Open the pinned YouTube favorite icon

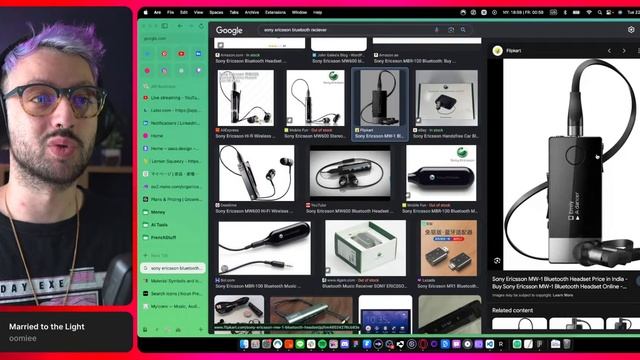(181, 53)
